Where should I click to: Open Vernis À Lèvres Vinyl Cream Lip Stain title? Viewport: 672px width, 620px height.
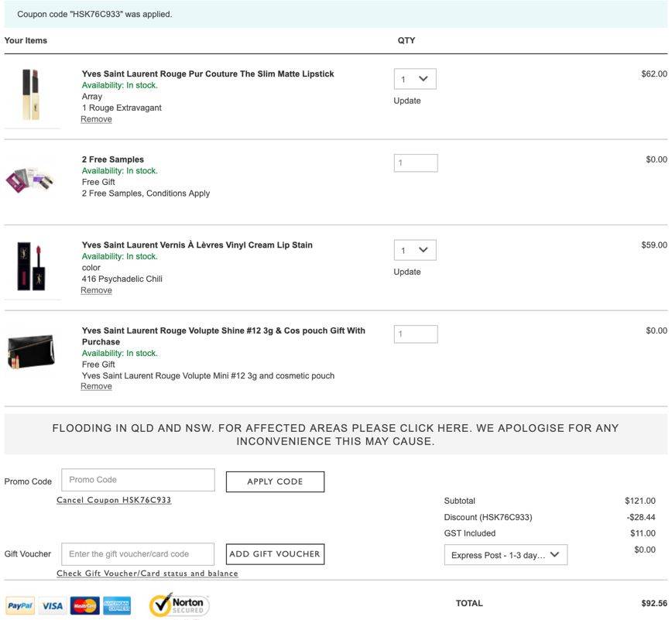(x=197, y=245)
